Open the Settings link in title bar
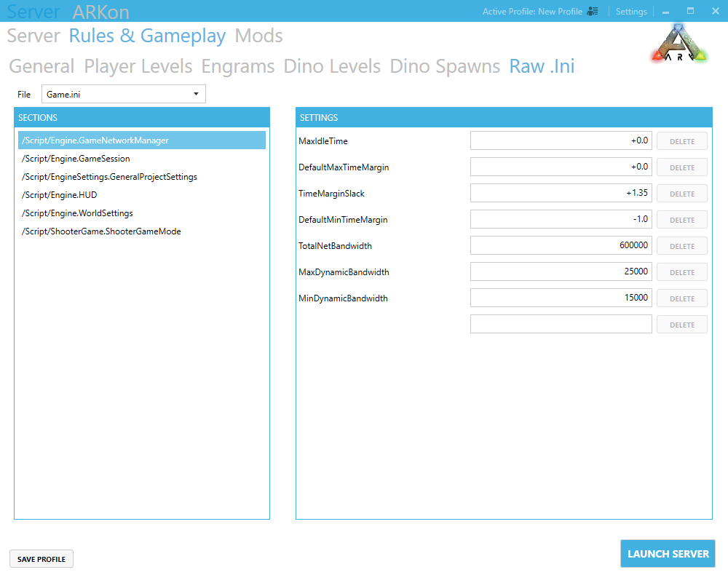The width and height of the screenshot is (728, 575). click(630, 12)
